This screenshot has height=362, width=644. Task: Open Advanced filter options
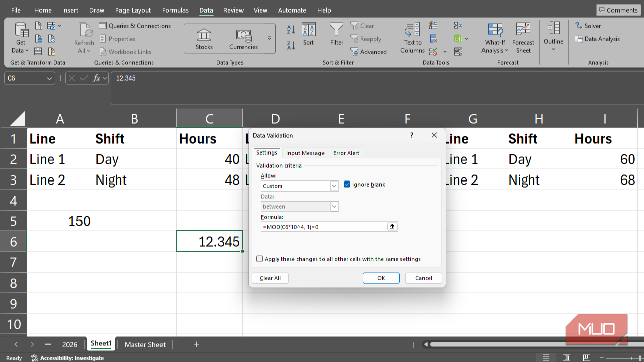368,52
